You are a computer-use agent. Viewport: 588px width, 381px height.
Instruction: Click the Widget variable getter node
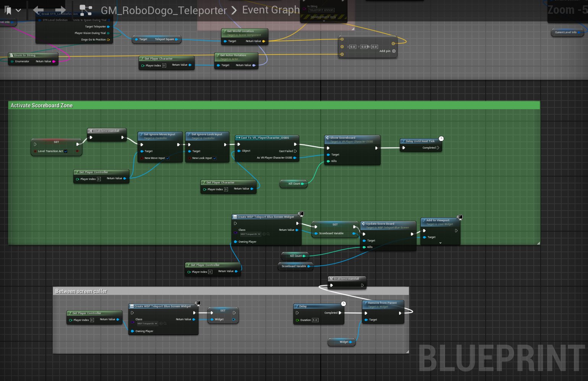click(342, 342)
